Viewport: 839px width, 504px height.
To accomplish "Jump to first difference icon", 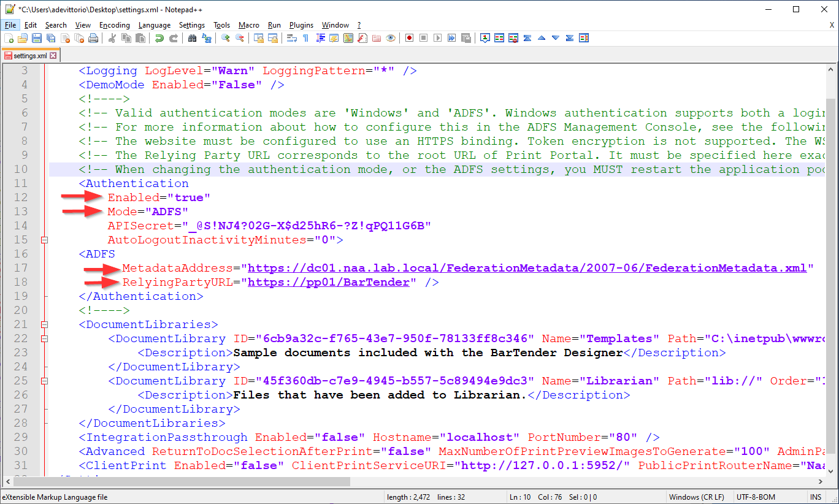I will pyautogui.click(x=527, y=38).
